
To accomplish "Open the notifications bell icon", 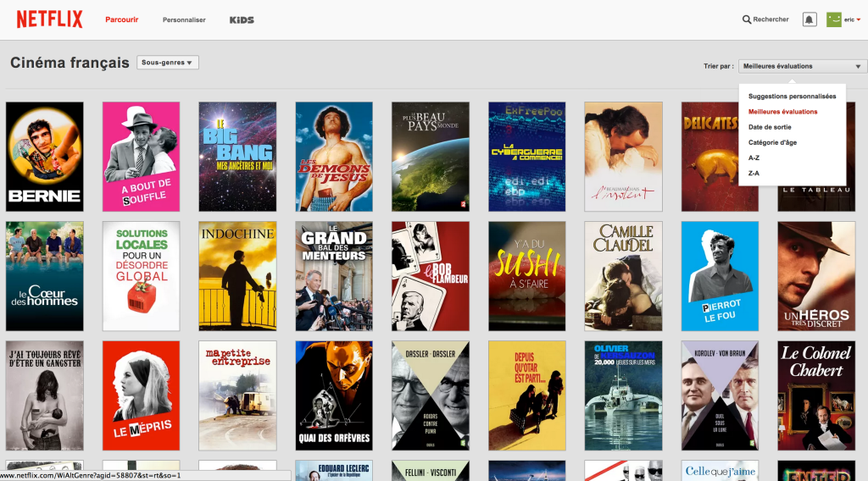I will point(810,20).
